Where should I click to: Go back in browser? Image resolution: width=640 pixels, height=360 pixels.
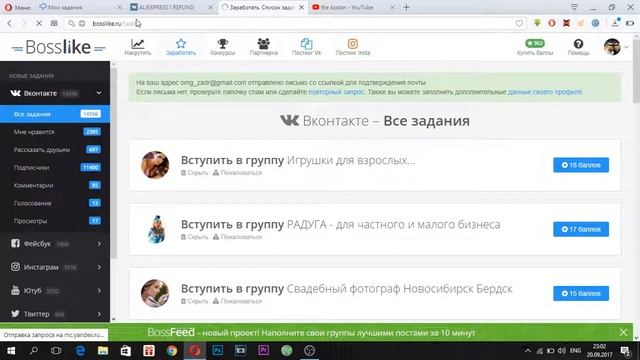coord(9,23)
